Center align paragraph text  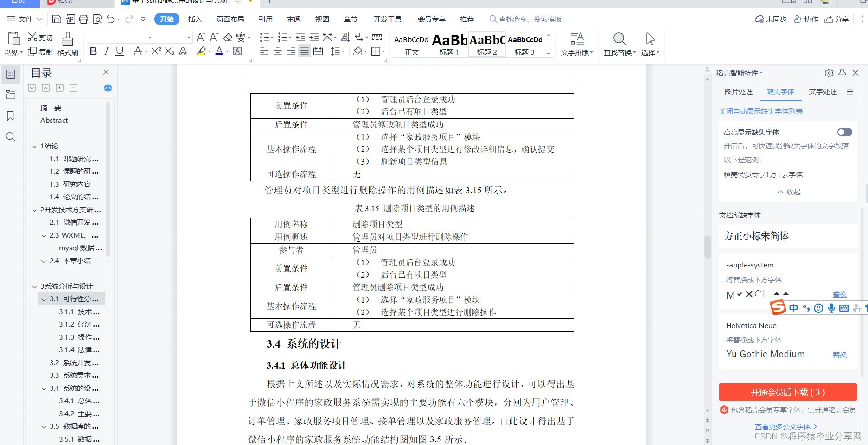click(x=278, y=51)
